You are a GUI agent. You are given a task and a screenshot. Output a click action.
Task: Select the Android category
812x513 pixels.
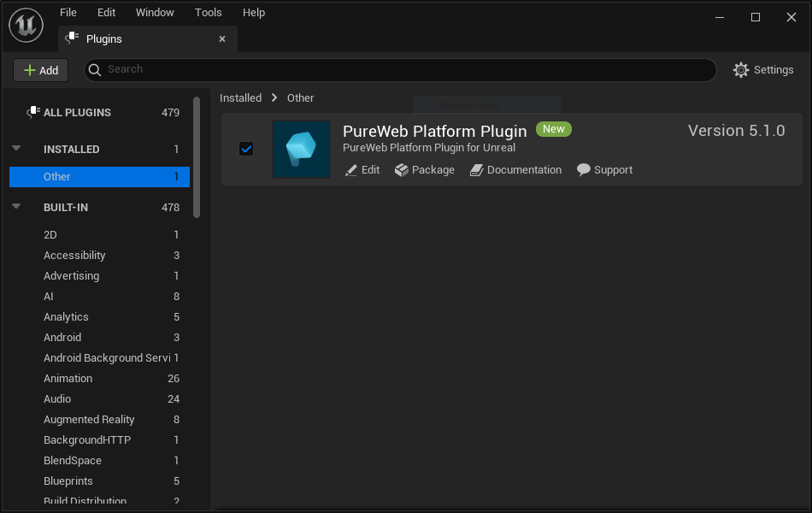click(x=99, y=338)
